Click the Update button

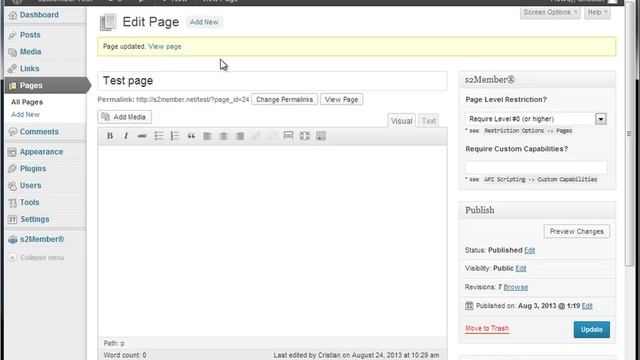[591, 329]
